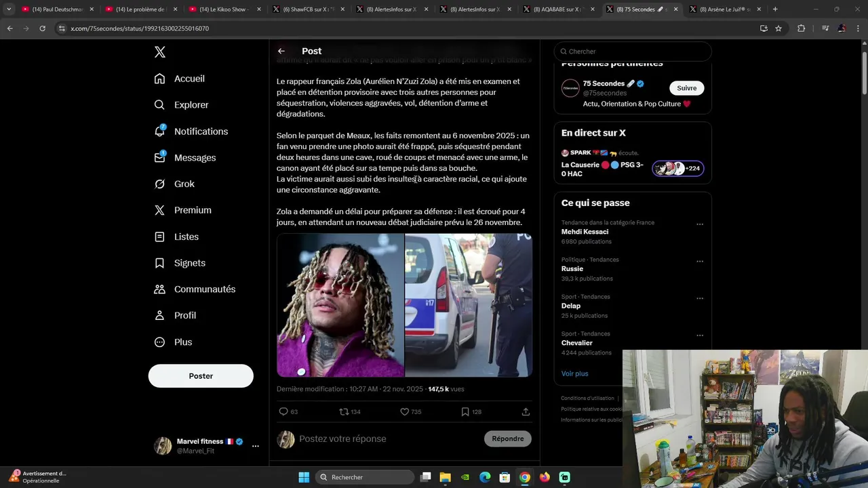Viewport: 868px width, 488px height.
Task: Open more options for Russie trend
Action: [700, 262]
